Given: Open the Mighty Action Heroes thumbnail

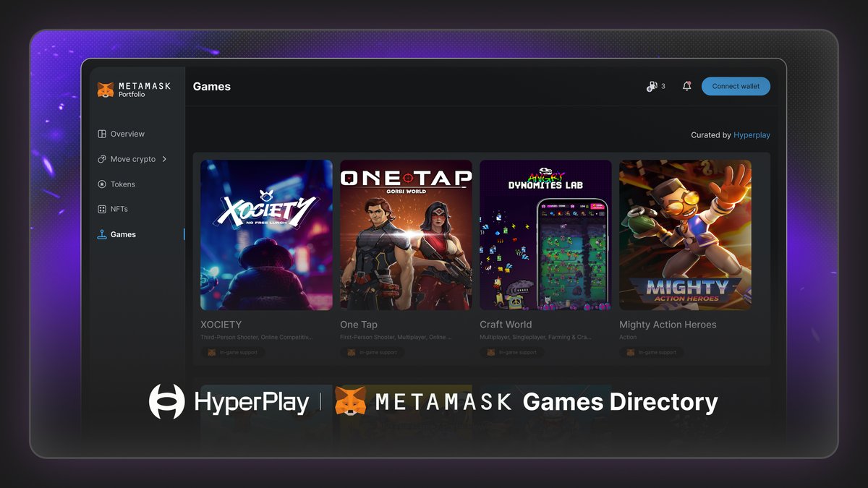Looking at the screenshot, I should click(685, 235).
